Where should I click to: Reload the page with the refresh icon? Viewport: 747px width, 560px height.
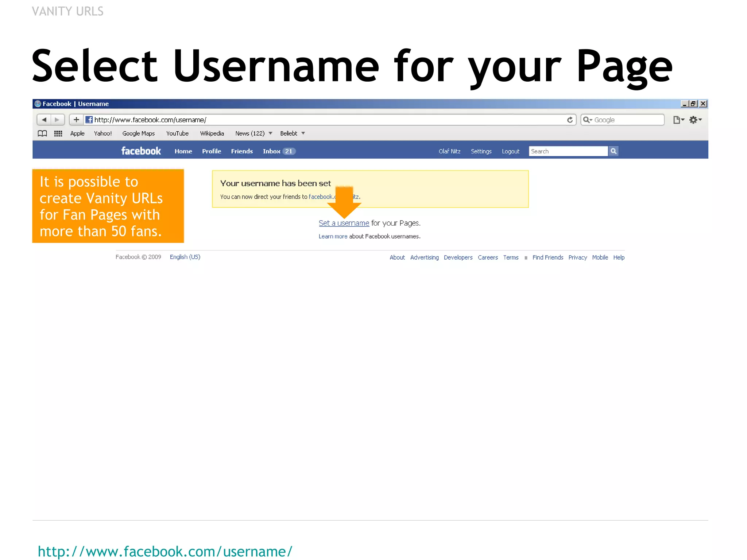pos(570,120)
